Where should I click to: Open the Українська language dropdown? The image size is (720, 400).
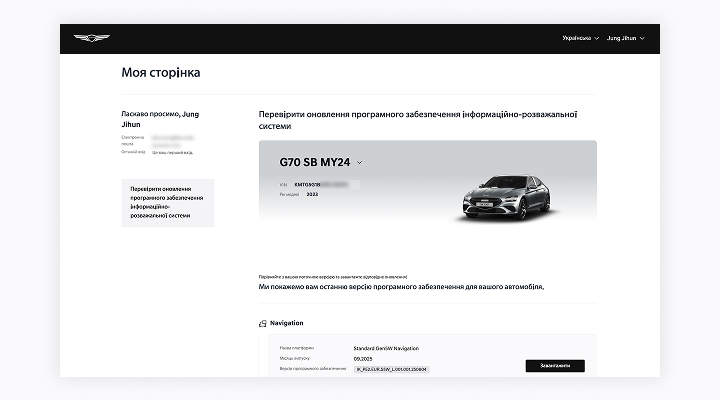[576, 38]
